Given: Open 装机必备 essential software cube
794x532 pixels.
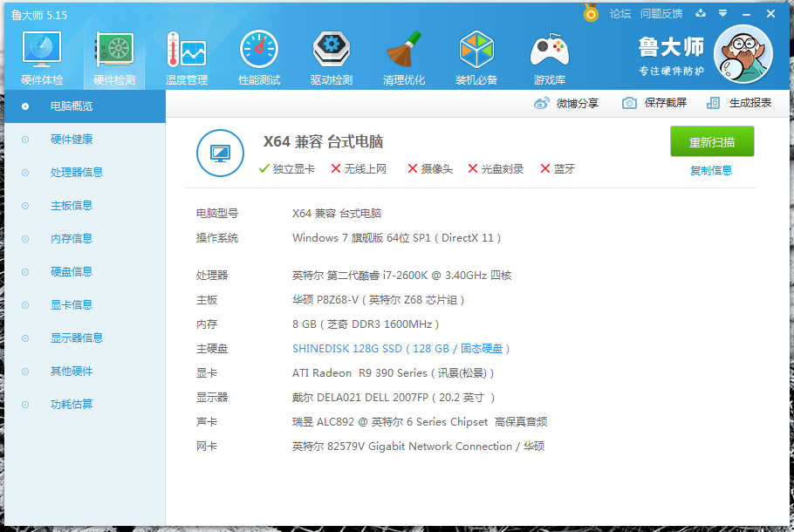Looking at the screenshot, I should (476, 58).
